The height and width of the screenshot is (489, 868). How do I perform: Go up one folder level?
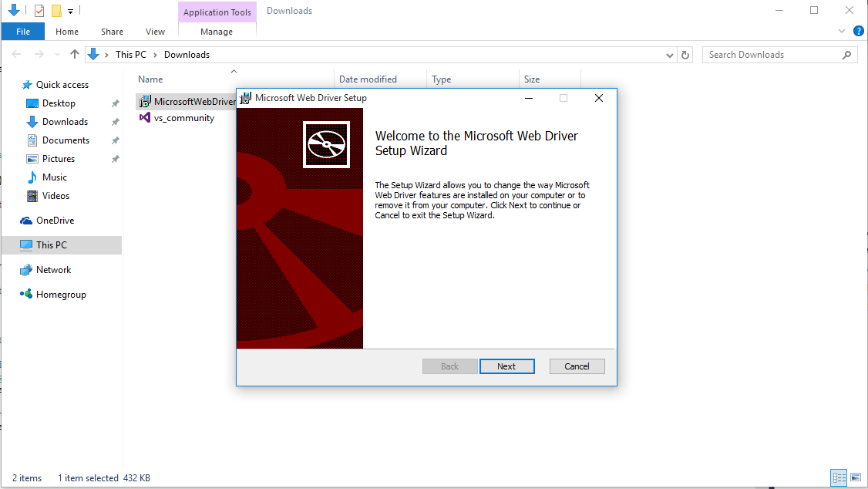[75, 54]
